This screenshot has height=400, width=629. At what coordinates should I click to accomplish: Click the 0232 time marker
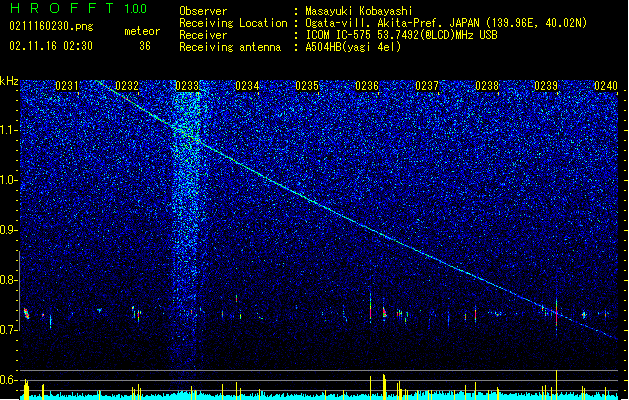click(x=127, y=86)
